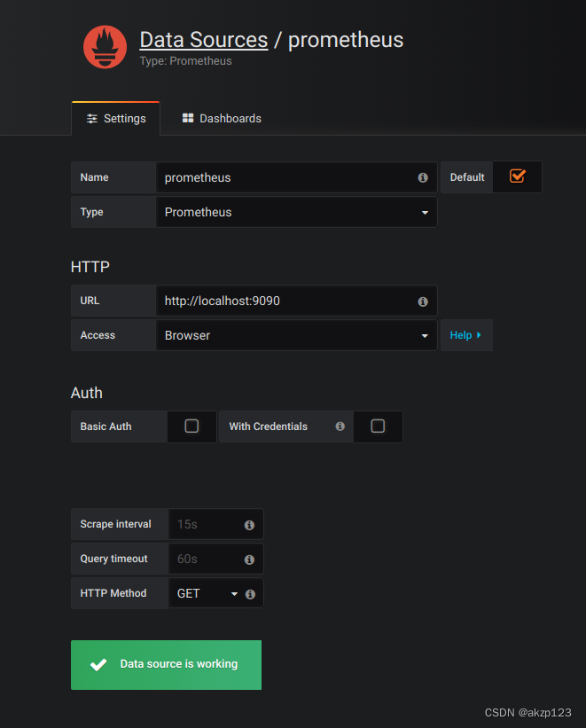The width and height of the screenshot is (586, 728).
Task: Enable the Default checkbox
Action: pyautogui.click(x=517, y=176)
